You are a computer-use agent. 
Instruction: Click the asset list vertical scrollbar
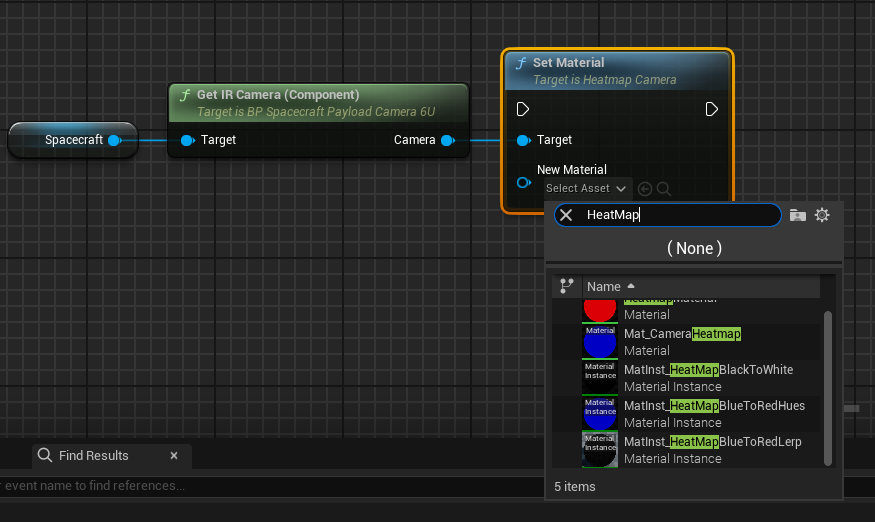(x=827, y=385)
